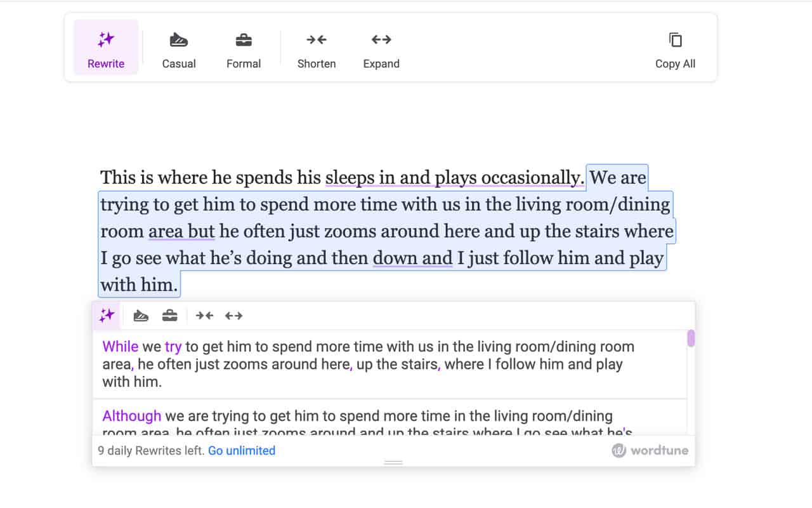Screen dimensions: 812x508
Task: Choose the Casual shoe icon in top toolbar
Action: click(x=179, y=41)
